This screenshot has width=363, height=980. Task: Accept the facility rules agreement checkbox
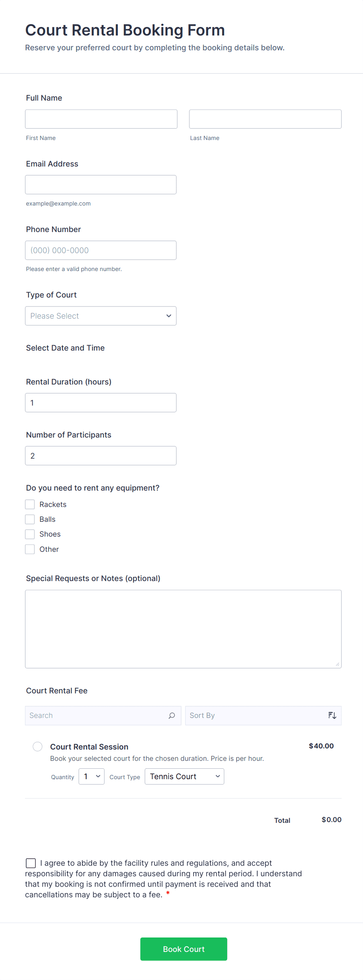point(31,863)
